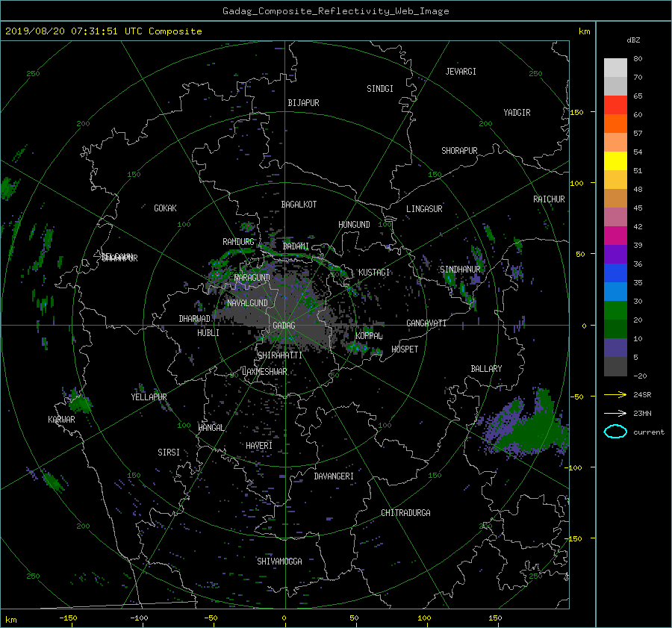Click the HANGAL city label

pyautogui.click(x=211, y=428)
